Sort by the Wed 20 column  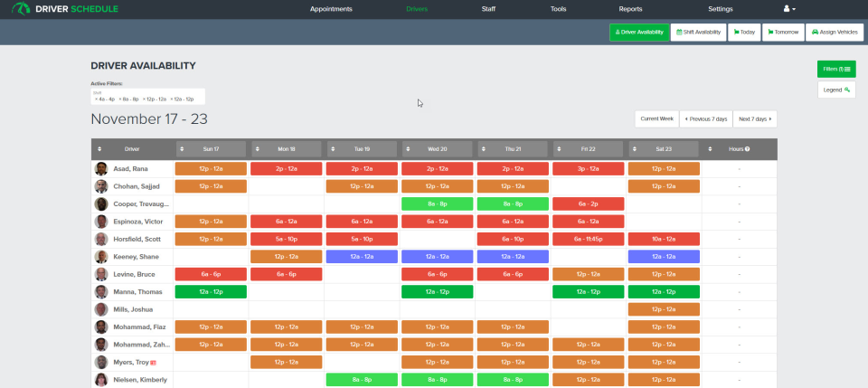438,149
